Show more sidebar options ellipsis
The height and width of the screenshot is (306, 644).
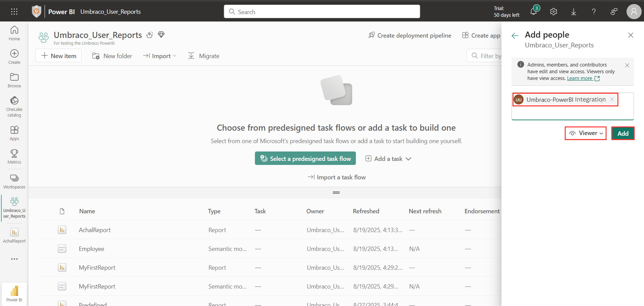tap(14, 259)
